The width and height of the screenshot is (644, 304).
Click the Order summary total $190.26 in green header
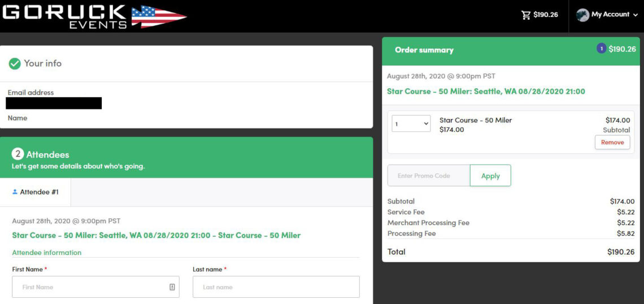coord(622,49)
